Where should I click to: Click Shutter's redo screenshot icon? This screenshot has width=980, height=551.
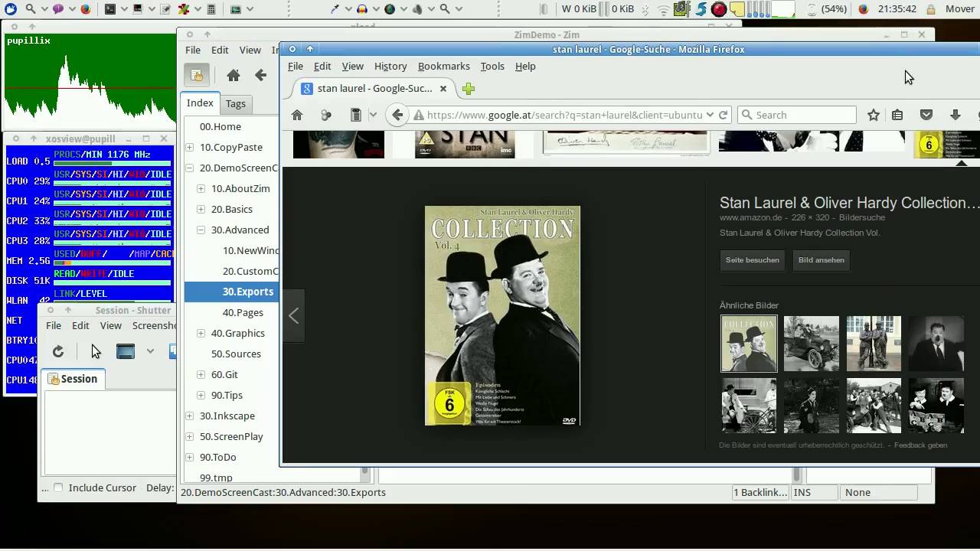click(x=58, y=351)
